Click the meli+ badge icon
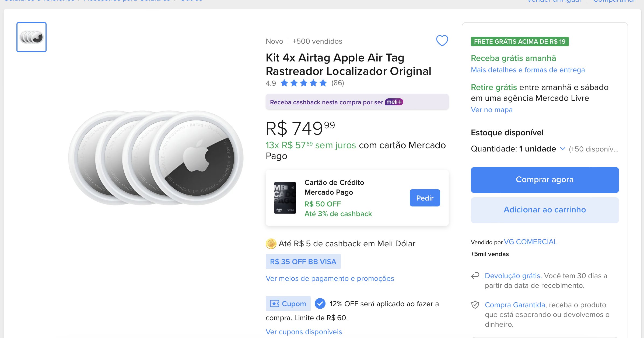 click(394, 102)
